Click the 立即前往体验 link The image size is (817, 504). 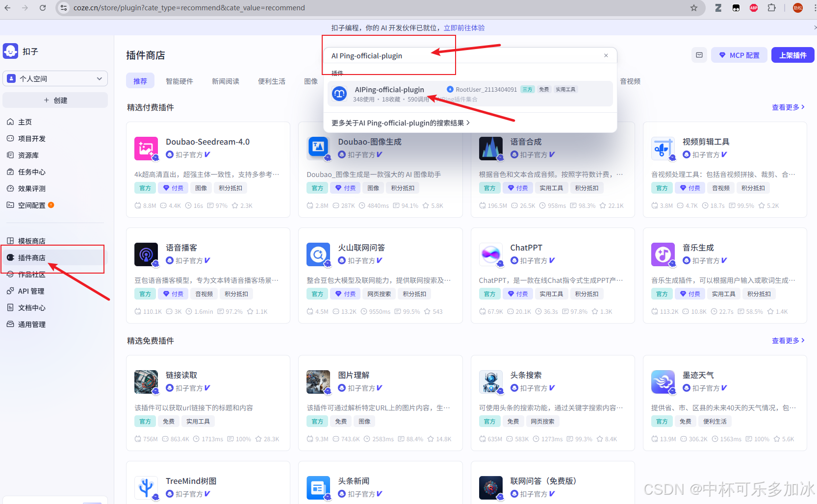click(x=464, y=27)
